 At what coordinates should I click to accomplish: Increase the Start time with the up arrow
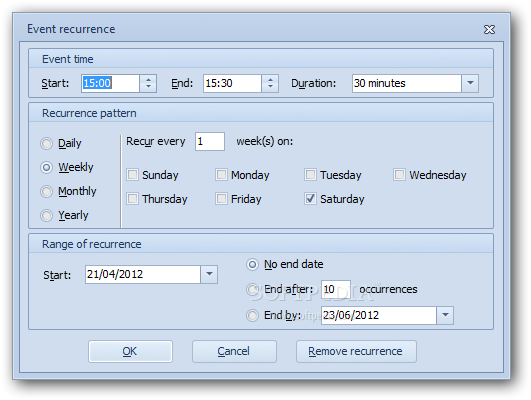[x=148, y=80]
